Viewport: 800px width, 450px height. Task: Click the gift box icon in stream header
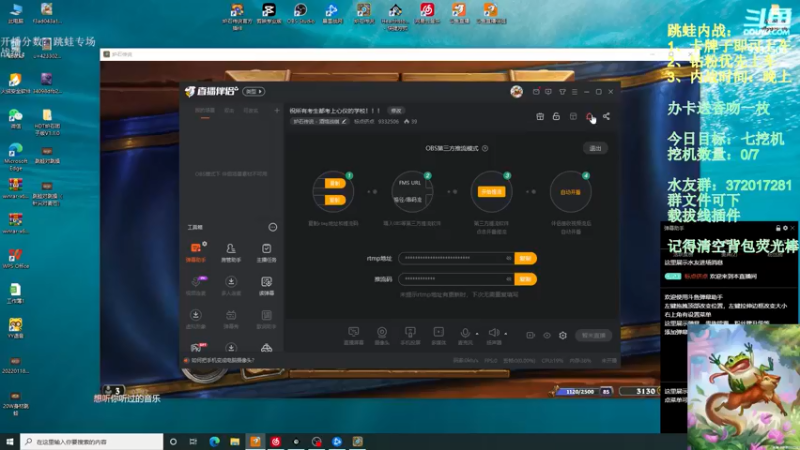coord(540,116)
